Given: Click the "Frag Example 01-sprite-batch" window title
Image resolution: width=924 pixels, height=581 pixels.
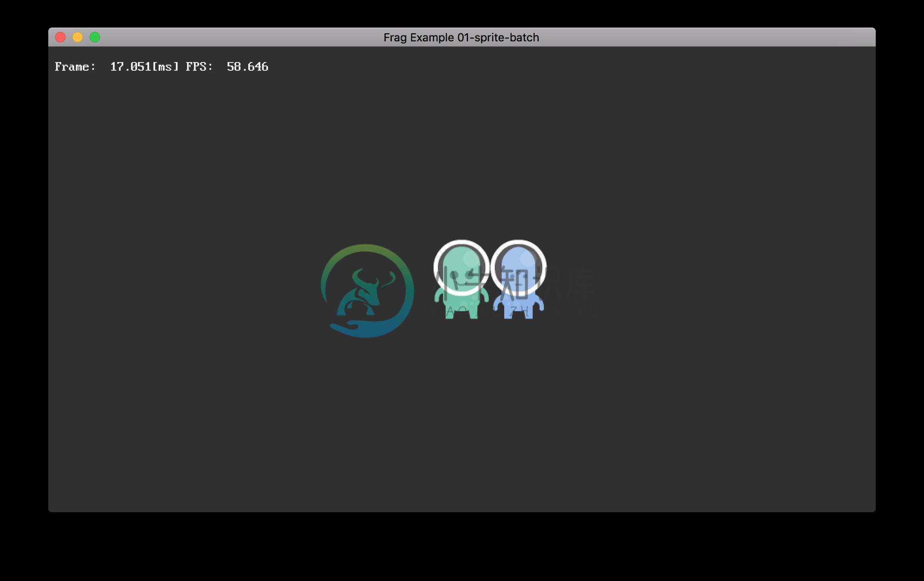Looking at the screenshot, I should (461, 37).
